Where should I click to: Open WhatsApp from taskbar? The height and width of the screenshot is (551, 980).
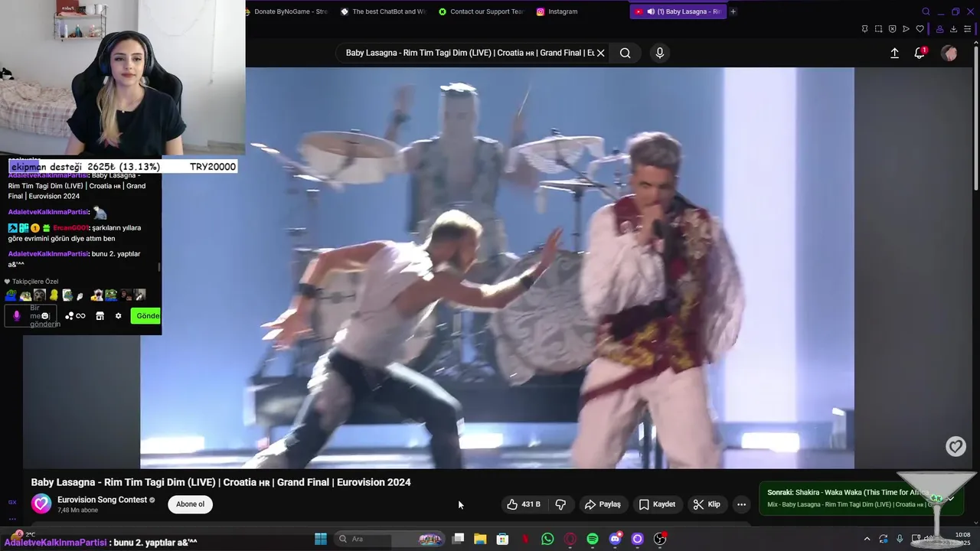(547, 539)
